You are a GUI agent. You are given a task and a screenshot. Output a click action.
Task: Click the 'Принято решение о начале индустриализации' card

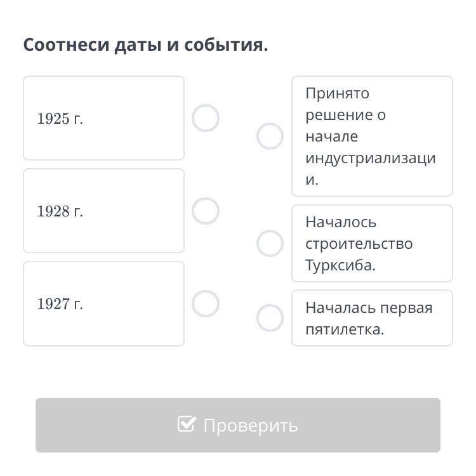point(372,136)
